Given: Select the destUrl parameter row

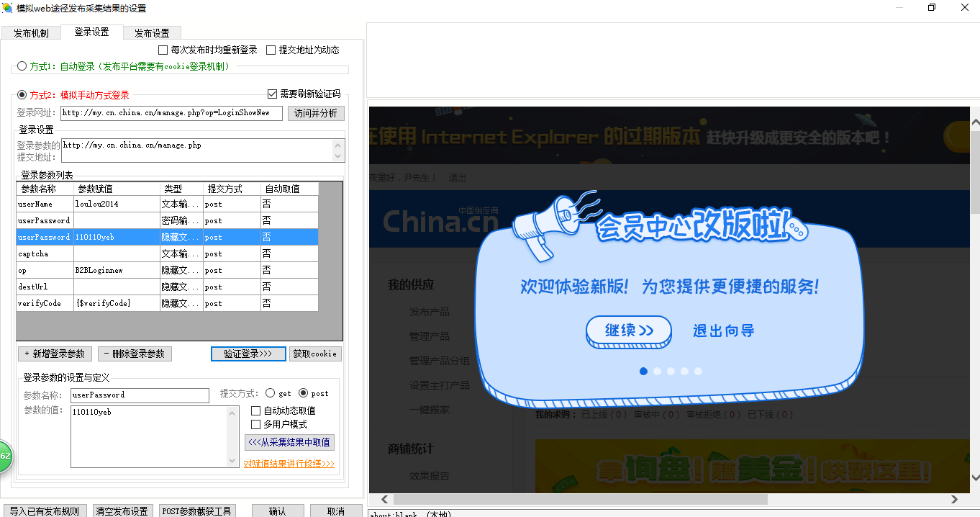Looking at the screenshot, I should [x=167, y=287].
